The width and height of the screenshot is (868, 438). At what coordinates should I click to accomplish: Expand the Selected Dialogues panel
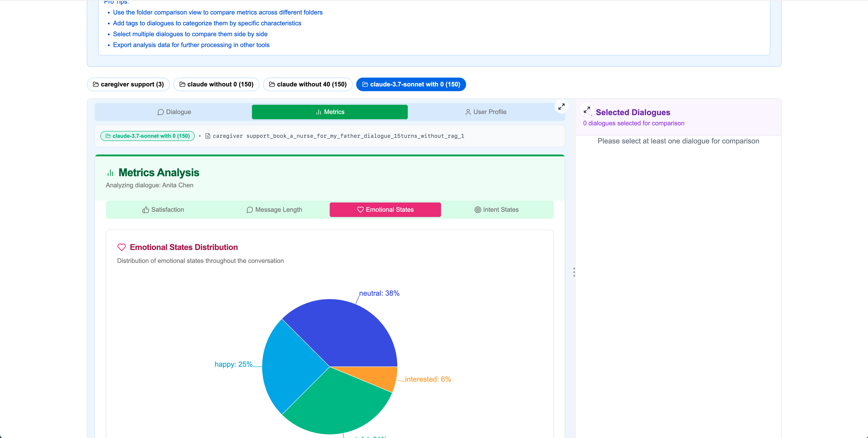tap(587, 110)
